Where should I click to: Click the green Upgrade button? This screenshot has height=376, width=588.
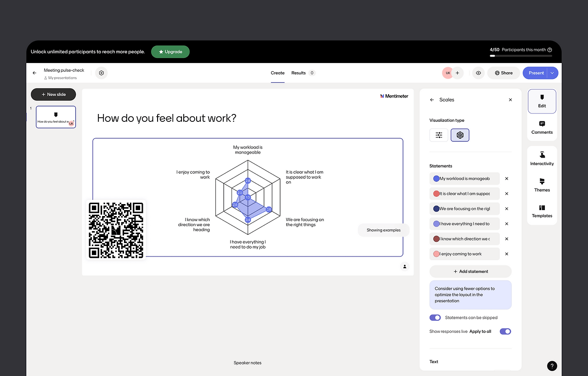pos(170,52)
